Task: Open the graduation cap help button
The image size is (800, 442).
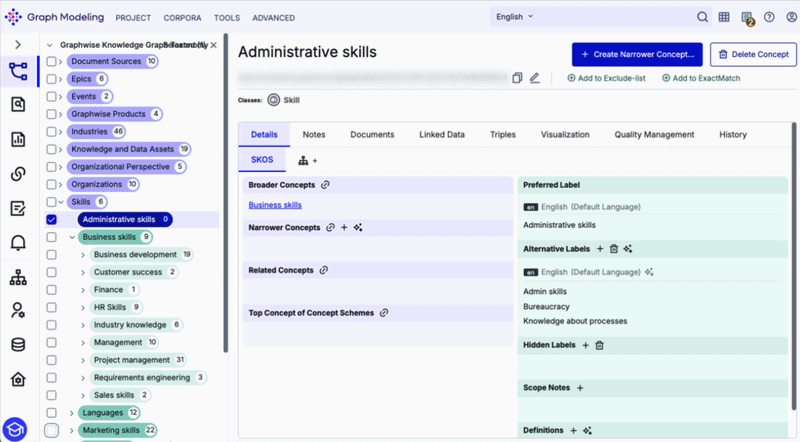Action: 15,429
